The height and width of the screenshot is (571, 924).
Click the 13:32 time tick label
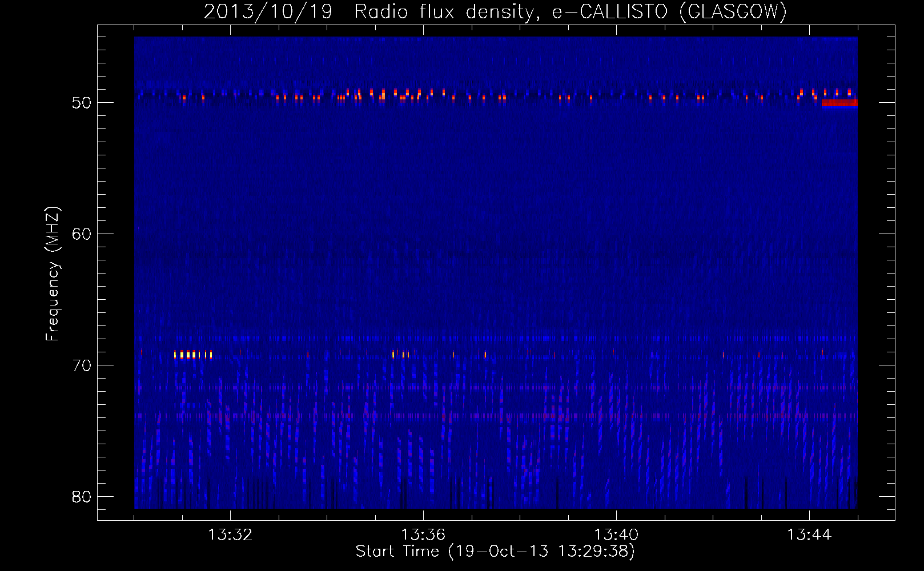pyautogui.click(x=230, y=535)
